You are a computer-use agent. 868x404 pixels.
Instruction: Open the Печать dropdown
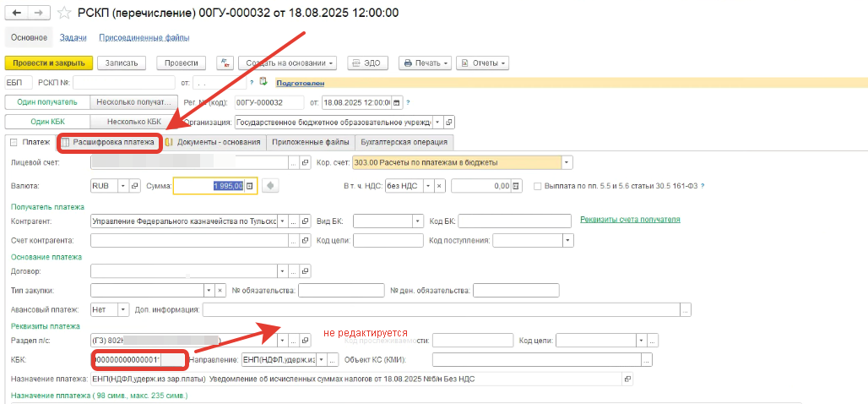[425, 63]
